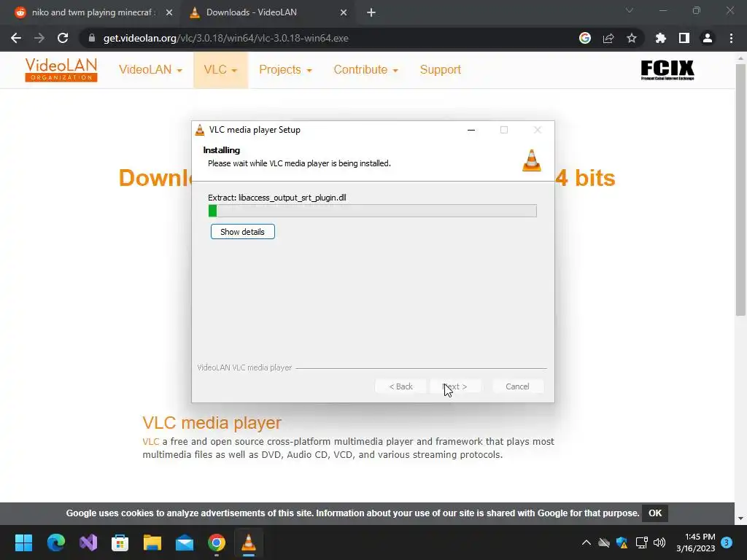The height and width of the screenshot is (560, 747).
Task: Click the share page icon
Action: coord(608,38)
